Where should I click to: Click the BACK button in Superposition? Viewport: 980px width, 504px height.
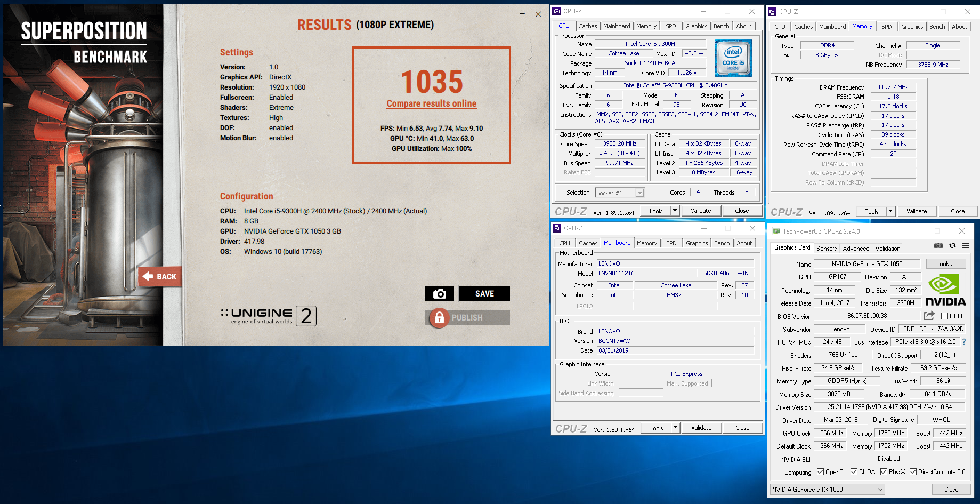(160, 276)
